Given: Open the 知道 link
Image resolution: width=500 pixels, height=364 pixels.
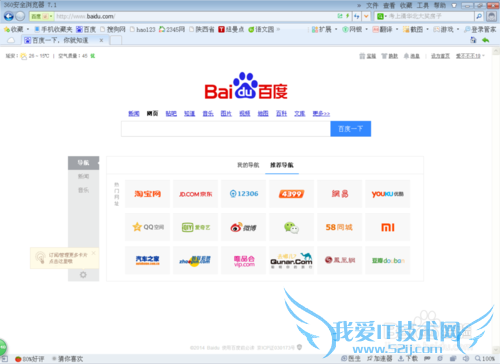Looking at the screenshot, I should (189, 114).
